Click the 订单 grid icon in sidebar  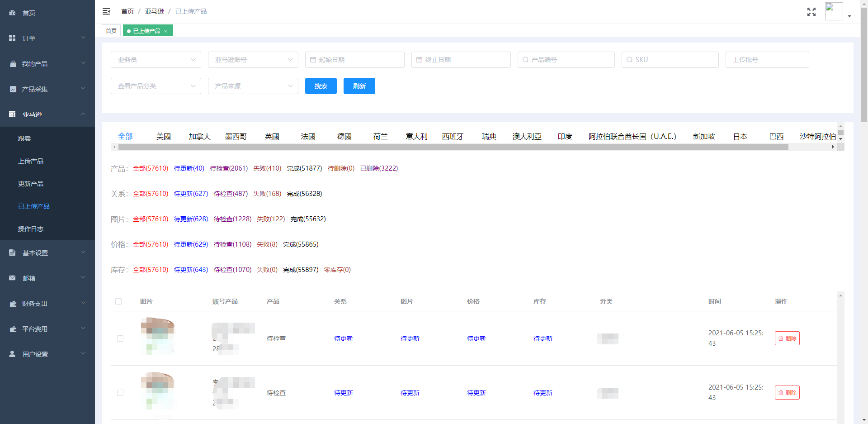click(12, 38)
